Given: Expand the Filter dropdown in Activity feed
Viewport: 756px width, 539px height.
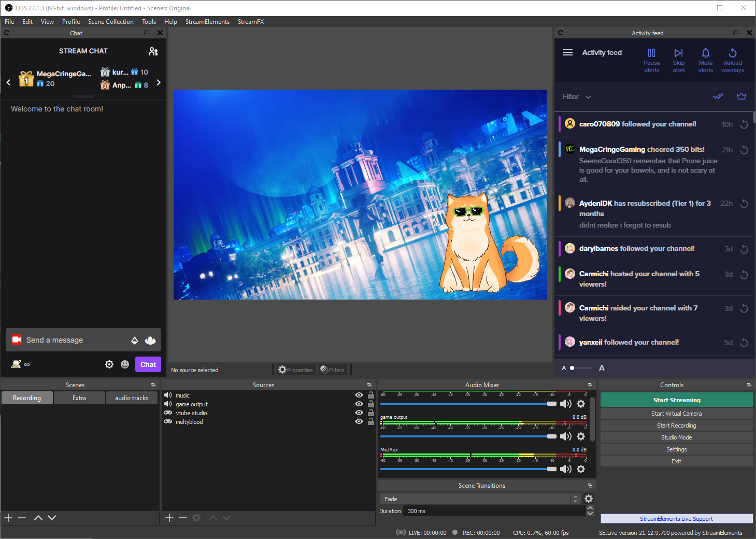Looking at the screenshot, I should point(577,97).
